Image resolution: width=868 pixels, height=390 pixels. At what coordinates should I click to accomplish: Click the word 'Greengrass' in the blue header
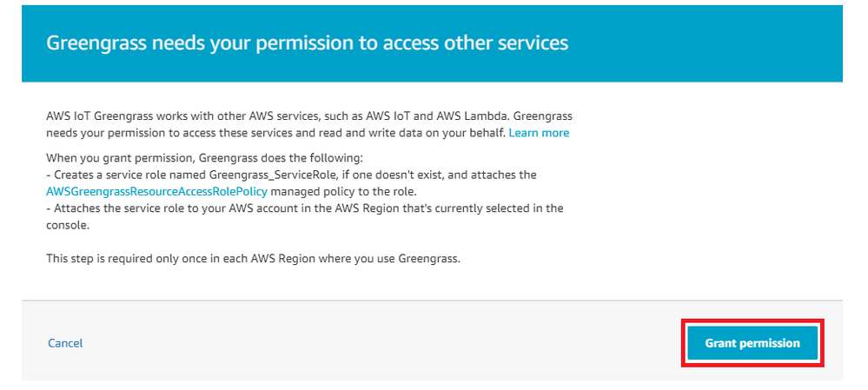click(x=96, y=43)
